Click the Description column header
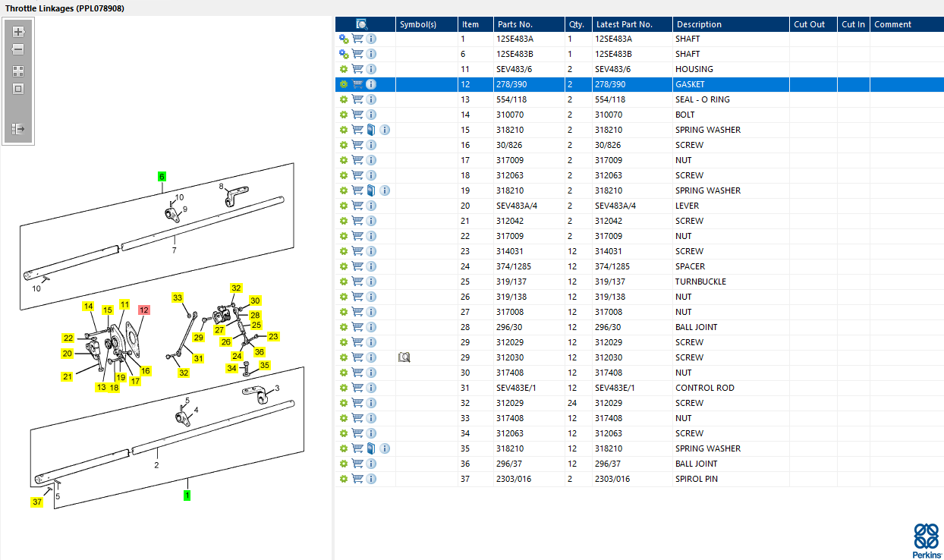Viewport: 944px width, 560px height. pos(731,24)
